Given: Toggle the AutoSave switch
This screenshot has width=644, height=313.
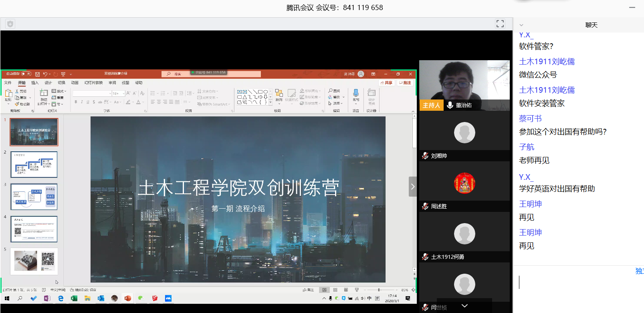Looking at the screenshot, I should [x=26, y=74].
